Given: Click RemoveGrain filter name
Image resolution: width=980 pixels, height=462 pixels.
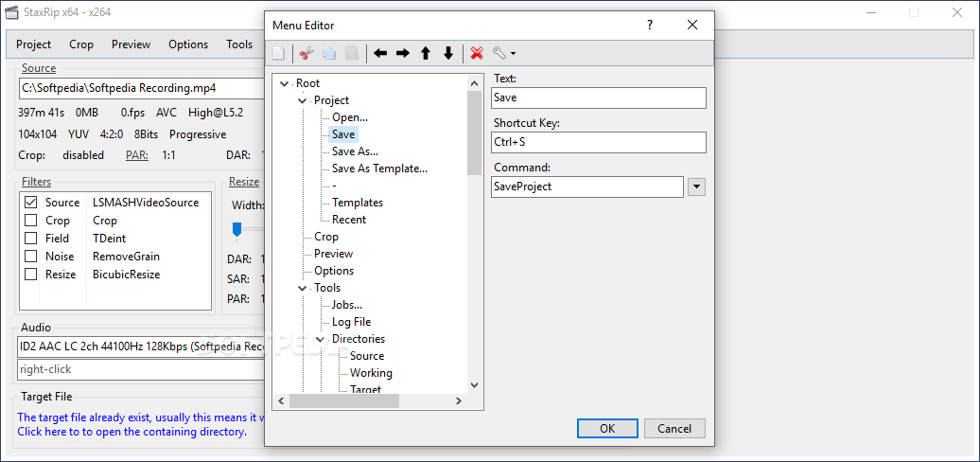Looking at the screenshot, I should coord(126,257).
